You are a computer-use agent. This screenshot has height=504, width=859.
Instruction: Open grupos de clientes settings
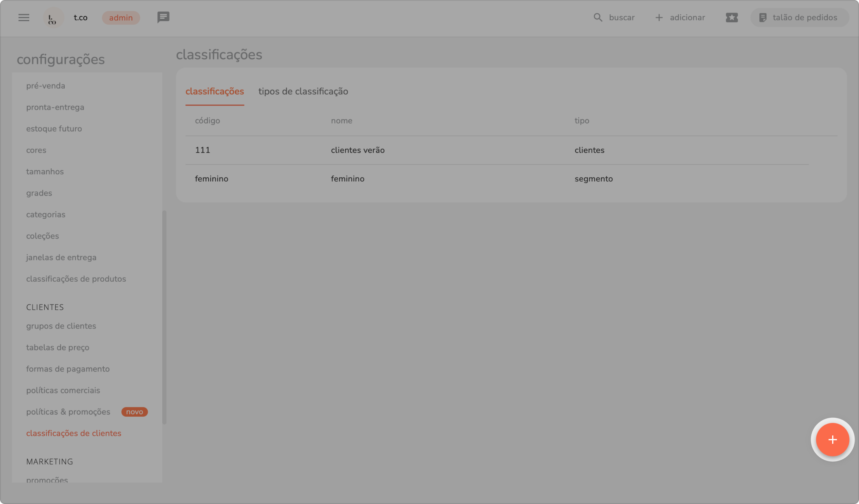tap(61, 326)
